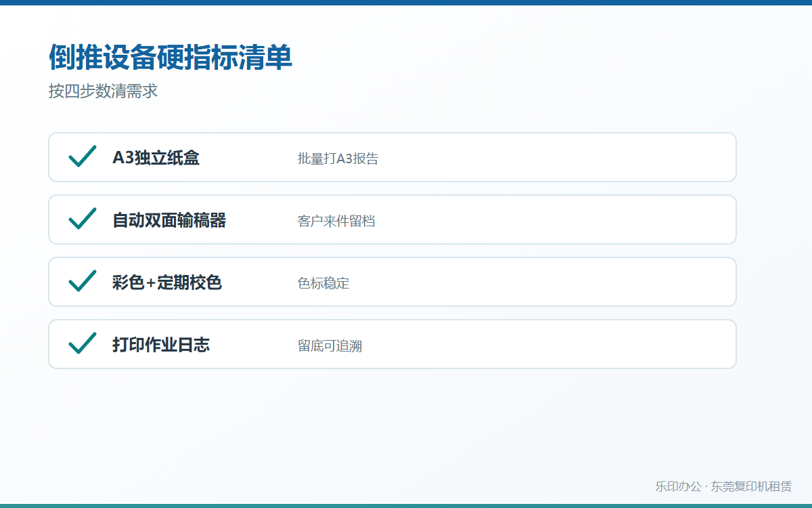Click the description 批量打A3报告

click(338, 158)
